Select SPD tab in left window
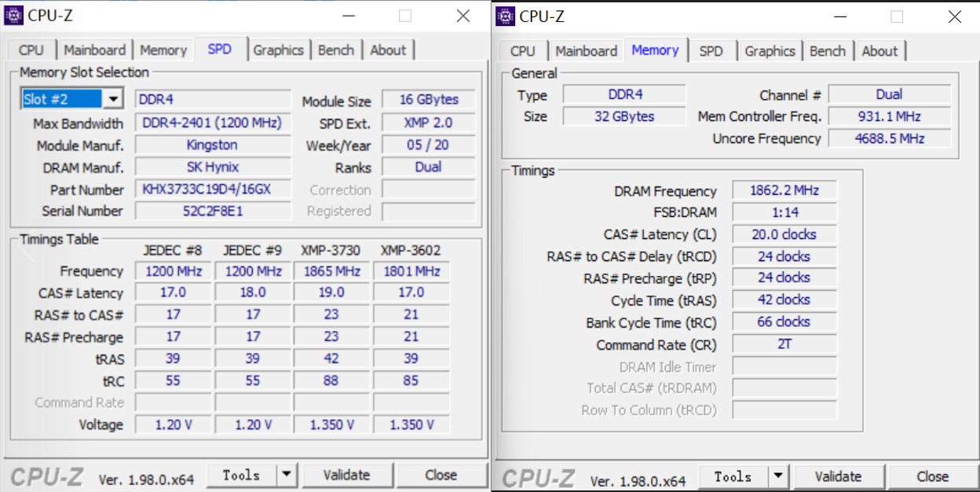Viewport: 980px width, 492px height. pos(220,49)
